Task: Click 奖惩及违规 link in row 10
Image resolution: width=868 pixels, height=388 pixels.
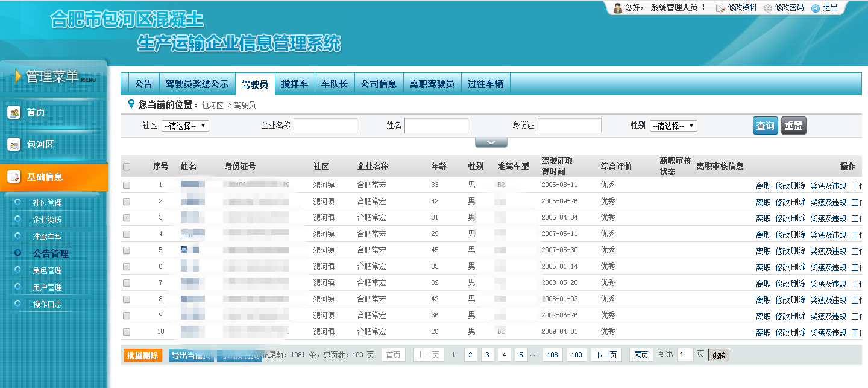Action: (828, 332)
